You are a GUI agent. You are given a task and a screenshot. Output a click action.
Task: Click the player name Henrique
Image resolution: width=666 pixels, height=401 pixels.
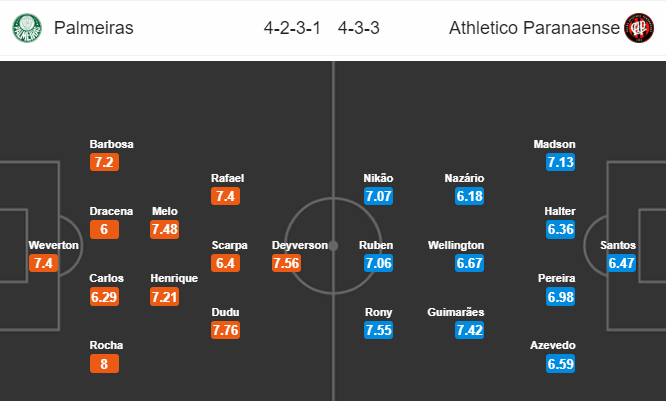174,278
